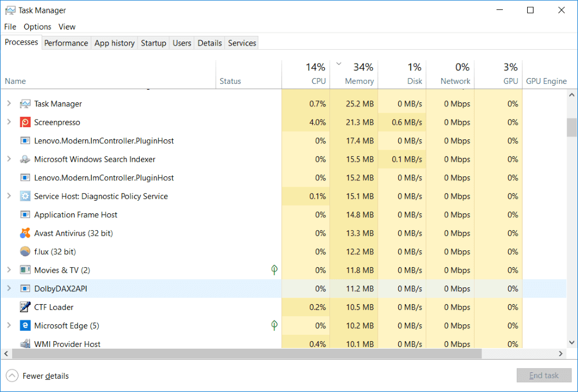Expand the DolbyDAX2API process group
578x392 pixels.
[9, 288]
